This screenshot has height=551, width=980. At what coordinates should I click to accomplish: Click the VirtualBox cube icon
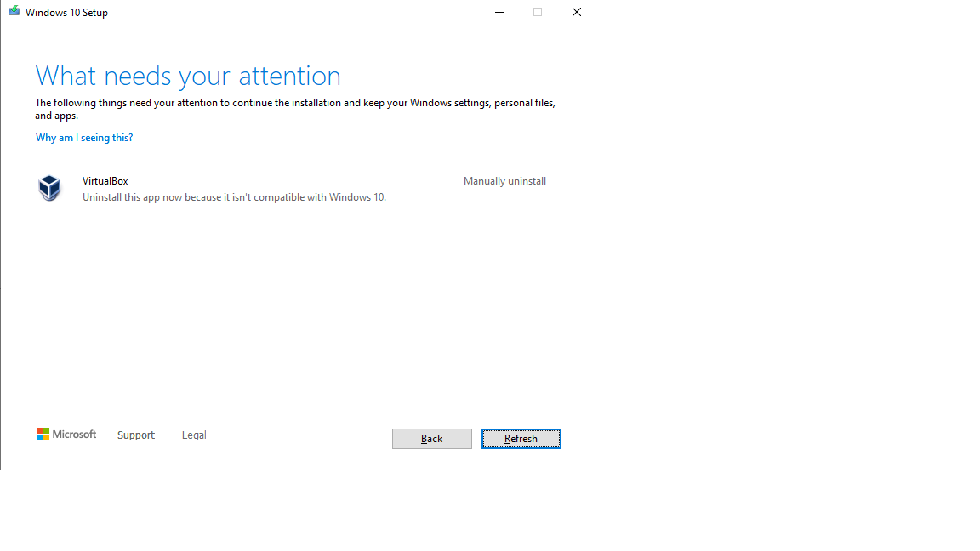[x=50, y=188]
